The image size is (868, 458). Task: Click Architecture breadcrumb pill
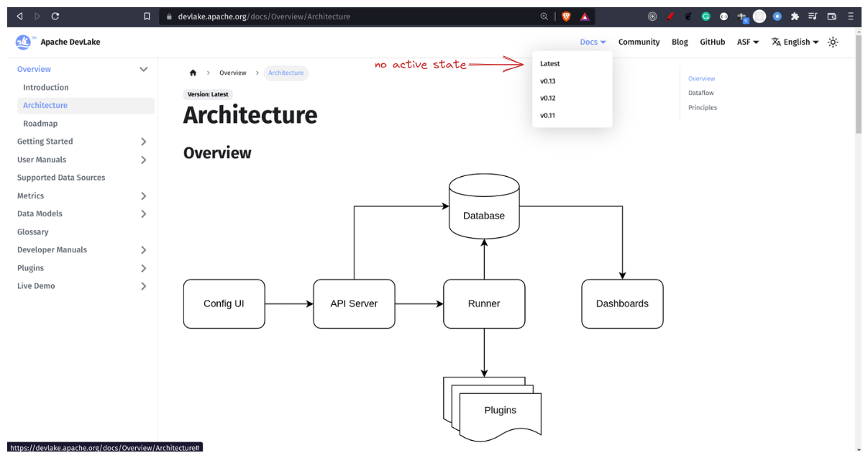[x=286, y=73]
